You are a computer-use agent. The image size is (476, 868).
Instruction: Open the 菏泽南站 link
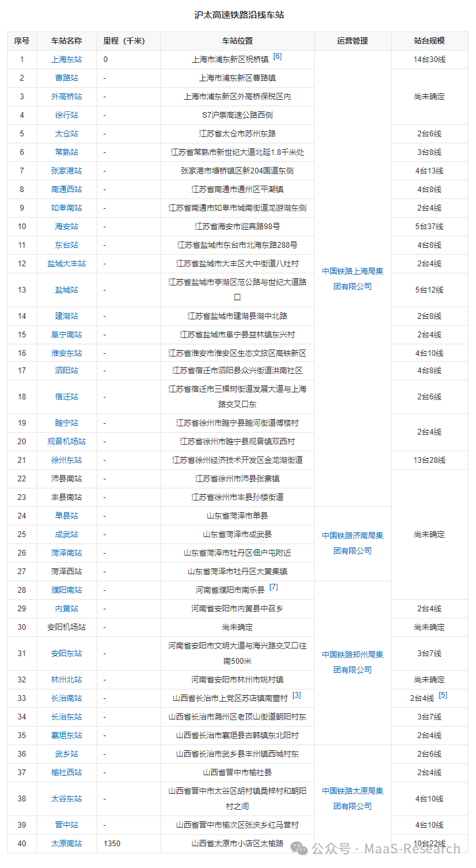tap(67, 553)
